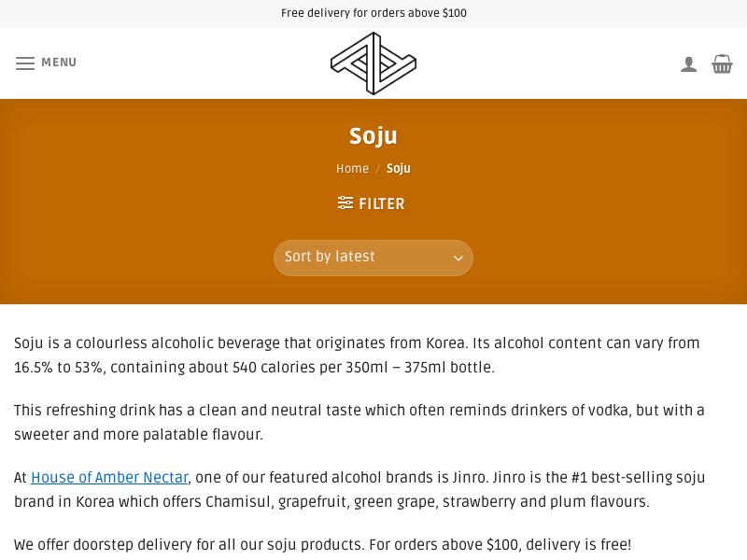Click the free delivery banner at the top
This screenshot has width=747, height=560.
pos(373,13)
